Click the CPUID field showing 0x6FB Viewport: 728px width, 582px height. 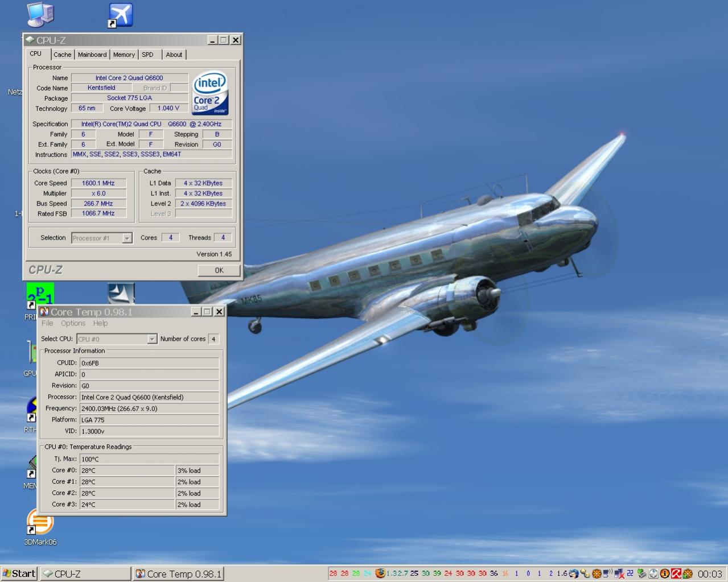coord(149,363)
